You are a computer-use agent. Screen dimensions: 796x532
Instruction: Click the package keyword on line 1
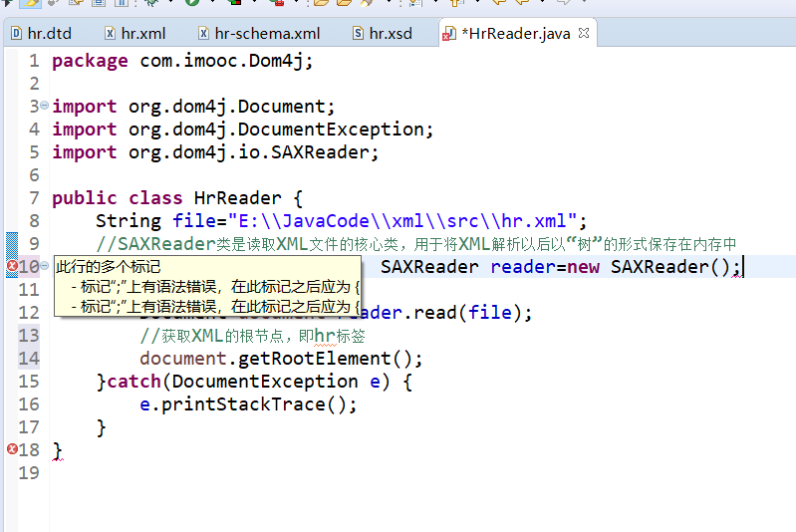coord(90,61)
